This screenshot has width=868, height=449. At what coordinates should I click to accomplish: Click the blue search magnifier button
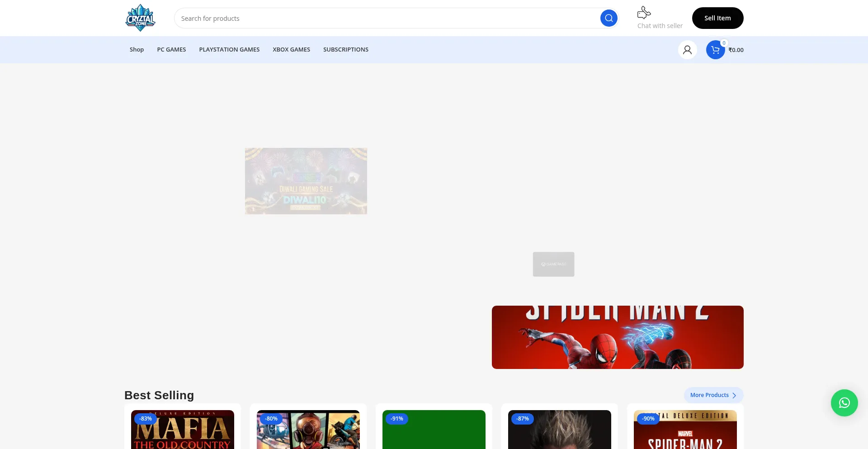609,18
